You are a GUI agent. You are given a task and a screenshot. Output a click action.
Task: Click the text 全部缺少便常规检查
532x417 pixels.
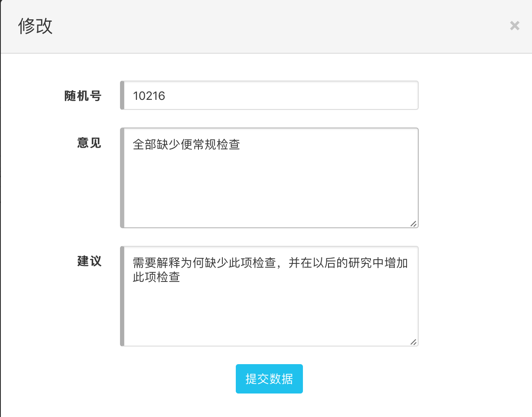click(186, 145)
